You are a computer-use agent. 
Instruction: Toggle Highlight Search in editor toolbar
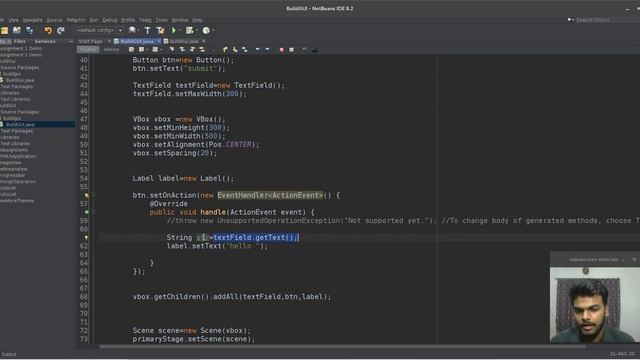point(202,49)
